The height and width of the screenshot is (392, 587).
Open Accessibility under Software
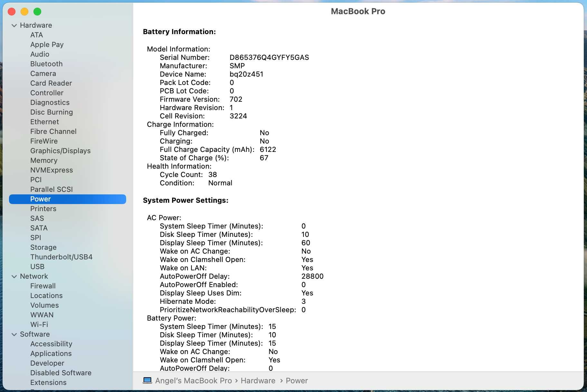coord(51,344)
